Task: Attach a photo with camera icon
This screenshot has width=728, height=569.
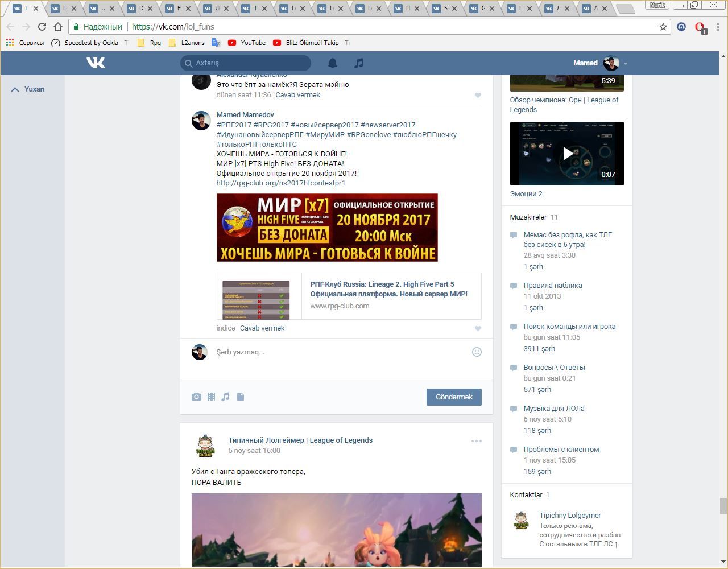Action: pos(196,397)
